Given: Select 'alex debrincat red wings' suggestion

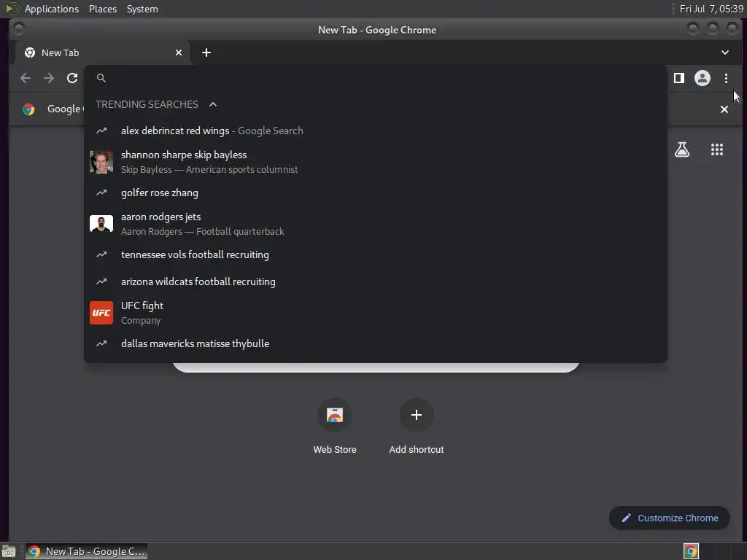Looking at the screenshot, I should tap(376, 131).
